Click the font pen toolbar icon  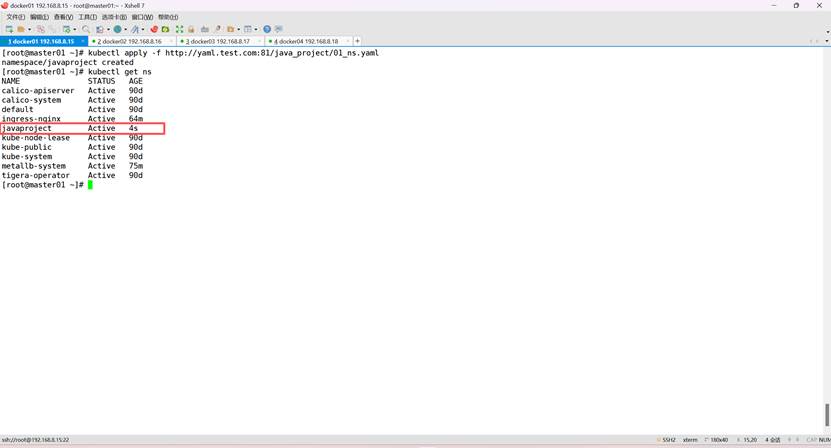point(135,29)
